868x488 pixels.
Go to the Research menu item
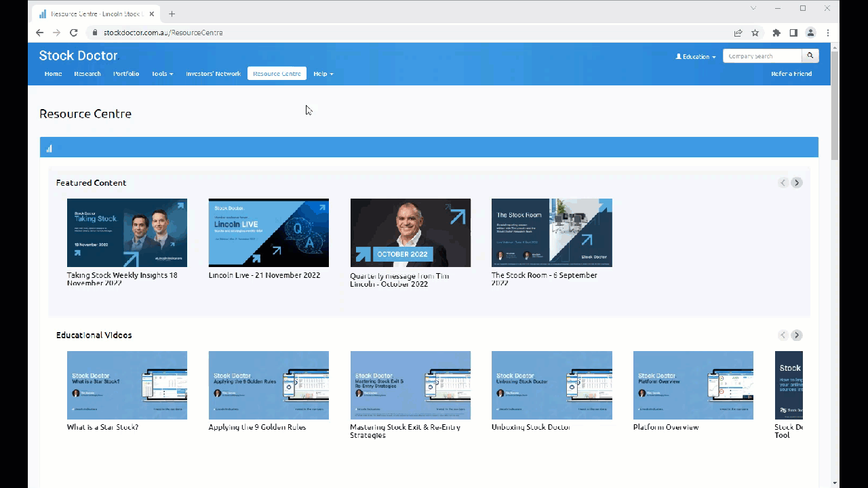tap(87, 74)
